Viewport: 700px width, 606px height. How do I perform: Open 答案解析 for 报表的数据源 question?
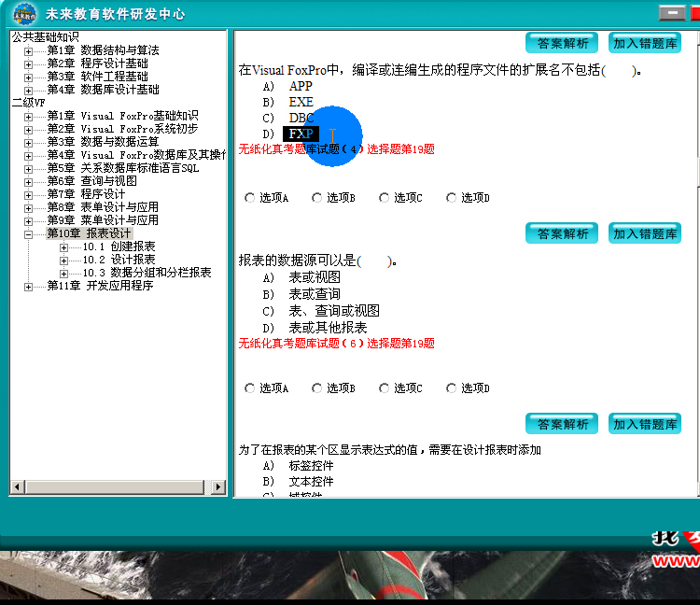click(562, 233)
